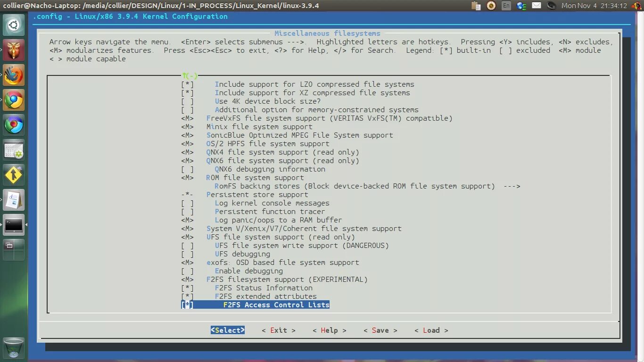Viewport: 644px width, 362px height.
Task: Toggle Include support for LZO compressed file systems
Action: click(297, 84)
